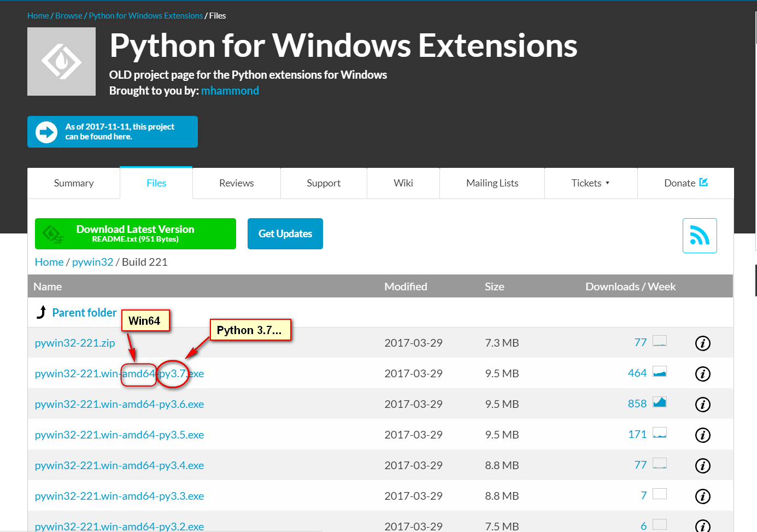This screenshot has height=532, width=757.
Task: Click download chart icon beside 171
Action: tap(660, 433)
